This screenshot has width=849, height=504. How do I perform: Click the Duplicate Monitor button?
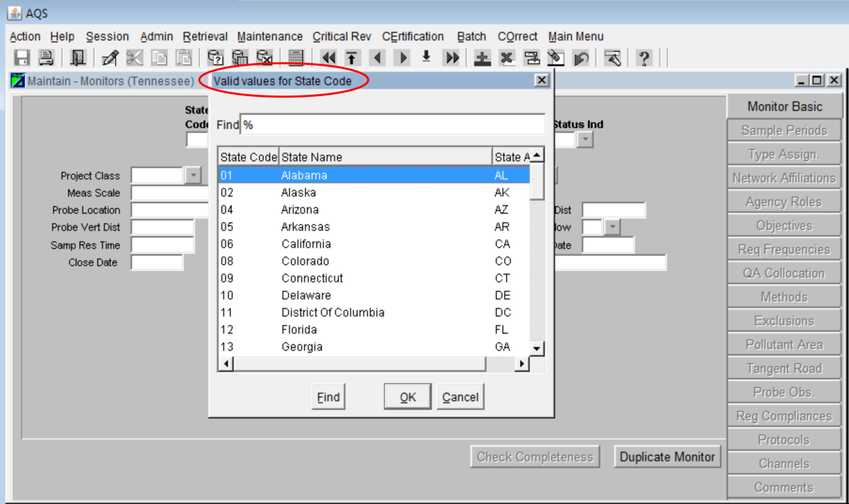coord(667,457)
